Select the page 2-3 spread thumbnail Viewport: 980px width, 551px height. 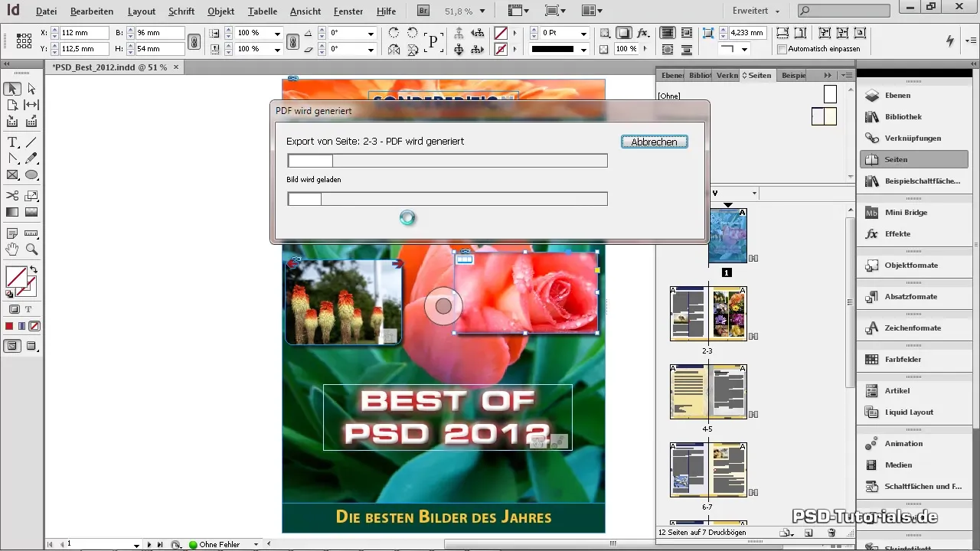(708, 313)
